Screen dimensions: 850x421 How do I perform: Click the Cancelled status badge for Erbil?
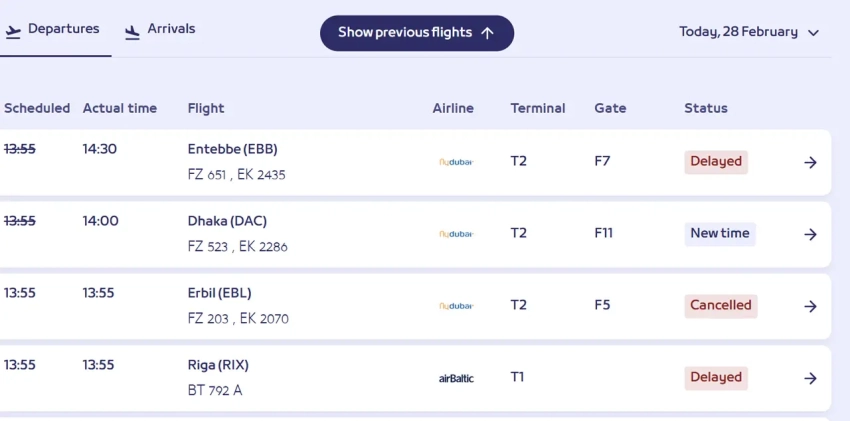720,305
